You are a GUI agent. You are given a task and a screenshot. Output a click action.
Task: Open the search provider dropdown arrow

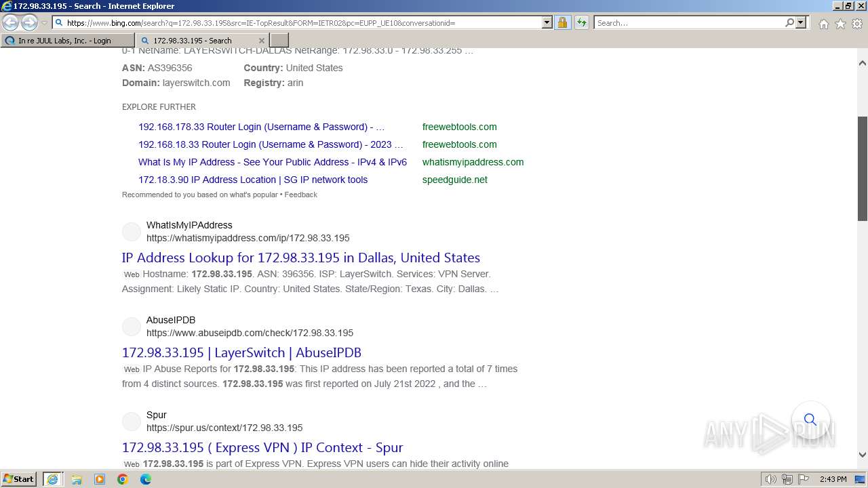[x=801, y=22]
